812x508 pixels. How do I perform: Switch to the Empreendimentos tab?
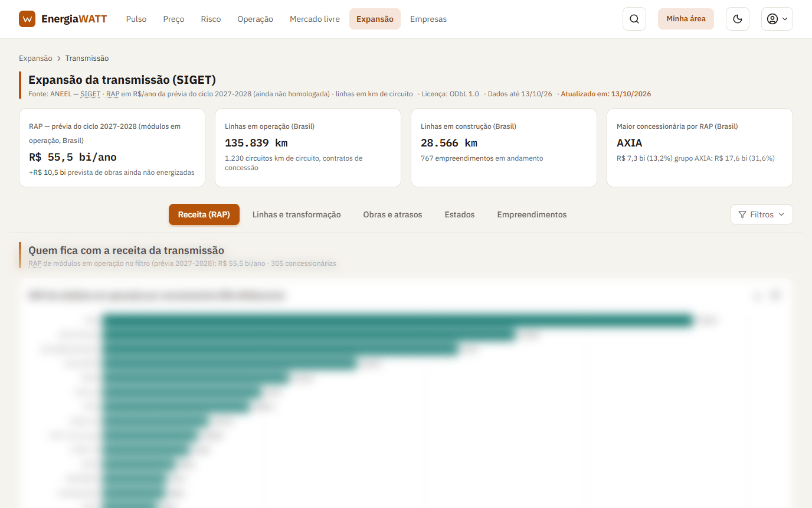coord(532,214)
